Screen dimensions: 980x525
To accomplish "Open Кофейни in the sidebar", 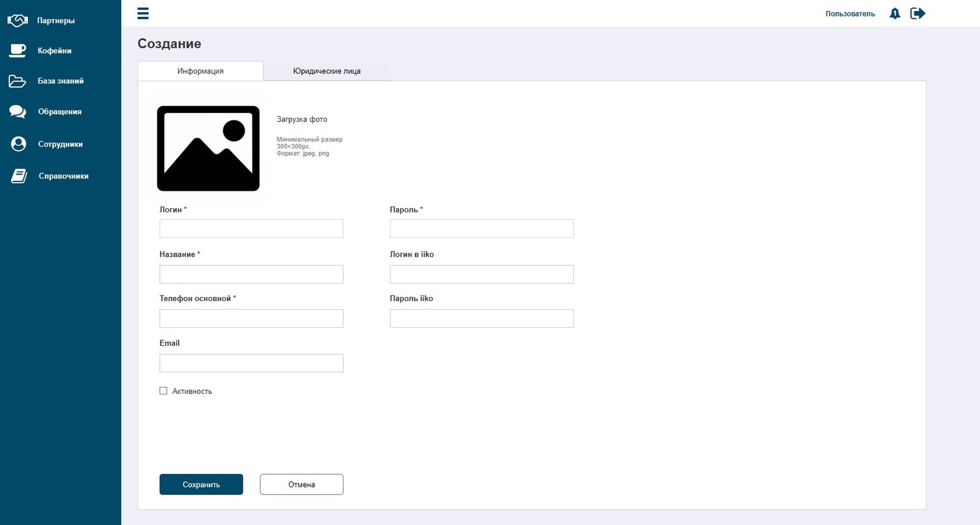I will pyautogui.click(x=55, y=51).
